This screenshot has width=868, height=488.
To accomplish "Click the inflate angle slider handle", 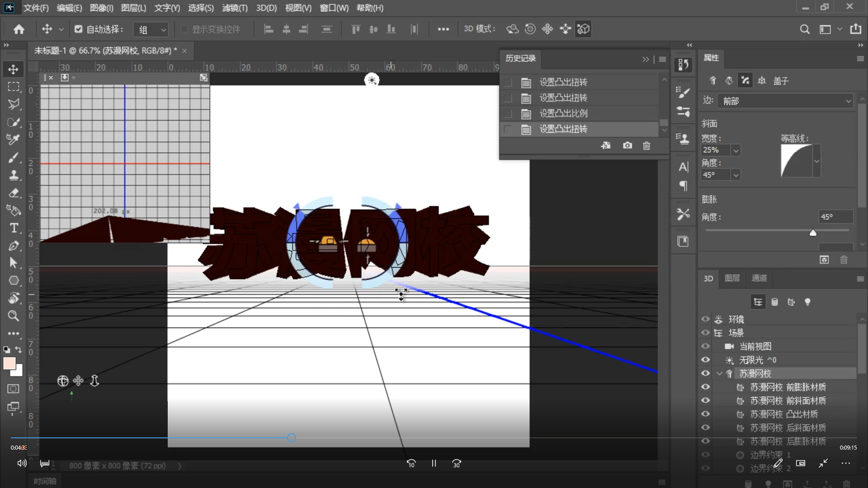I will click(x=813, y=233).
